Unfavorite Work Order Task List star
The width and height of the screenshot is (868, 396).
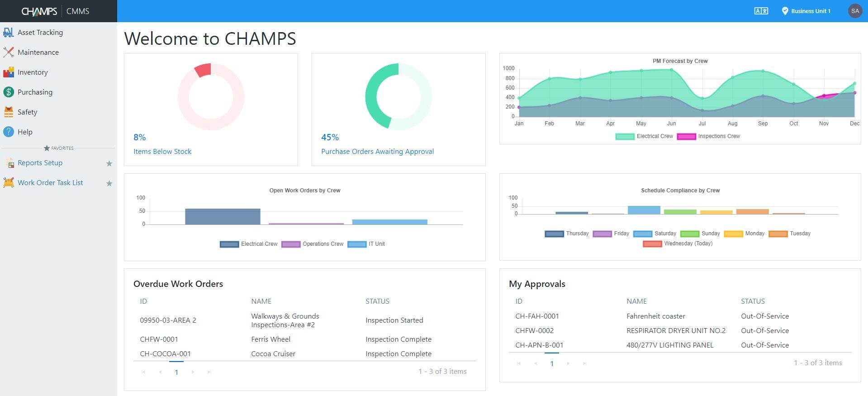(x=109, y=183)
